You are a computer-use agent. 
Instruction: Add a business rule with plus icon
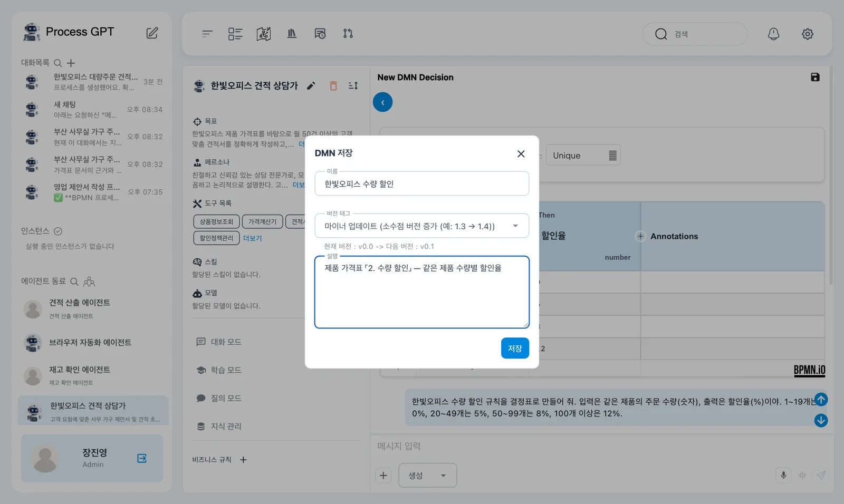pyautogui.click(x=243, y=460)
